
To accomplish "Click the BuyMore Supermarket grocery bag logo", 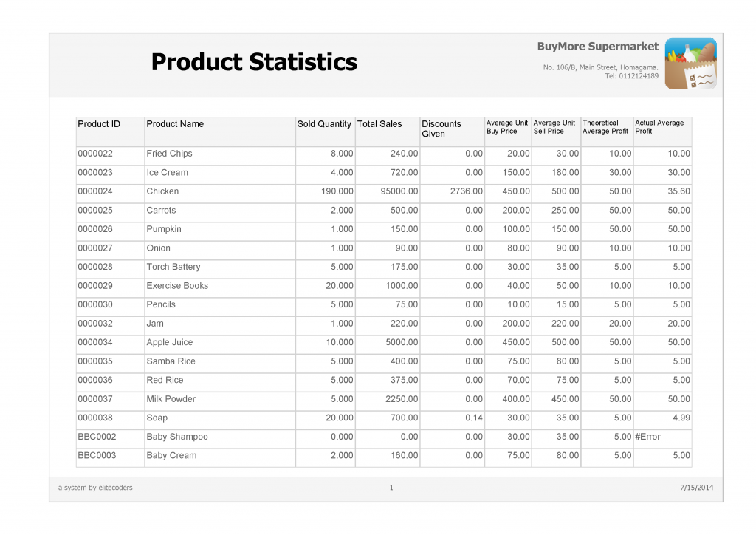I will pos(690,64).
